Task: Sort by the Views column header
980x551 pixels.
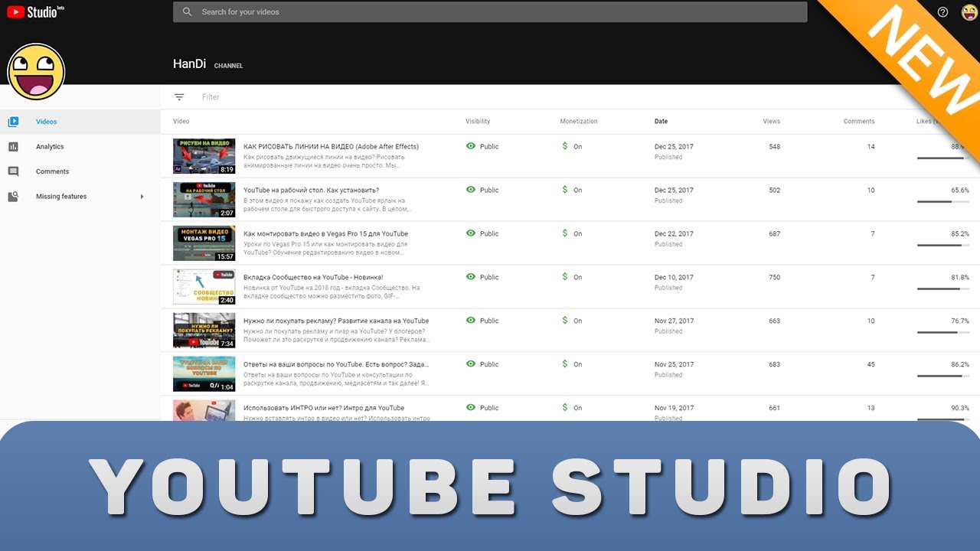Action: pyautogui.click(x=772, y=122)
